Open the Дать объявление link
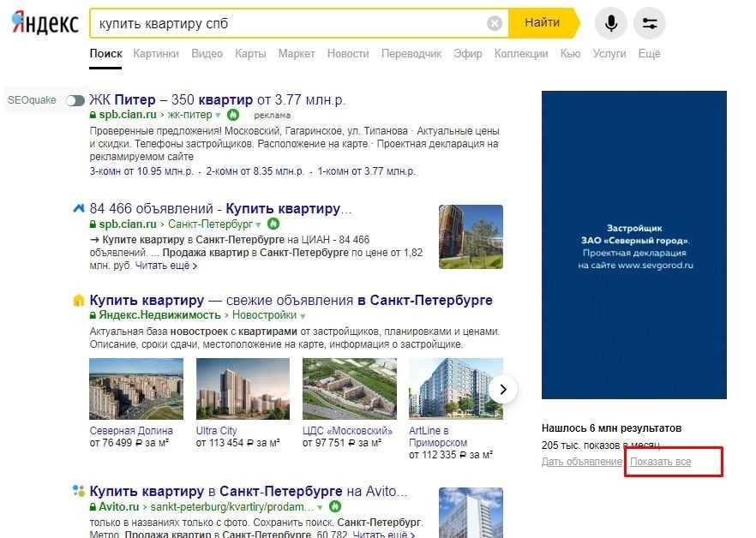Image resolution: width=756 pixels, height=538 pixels. [x=581, y=462]
